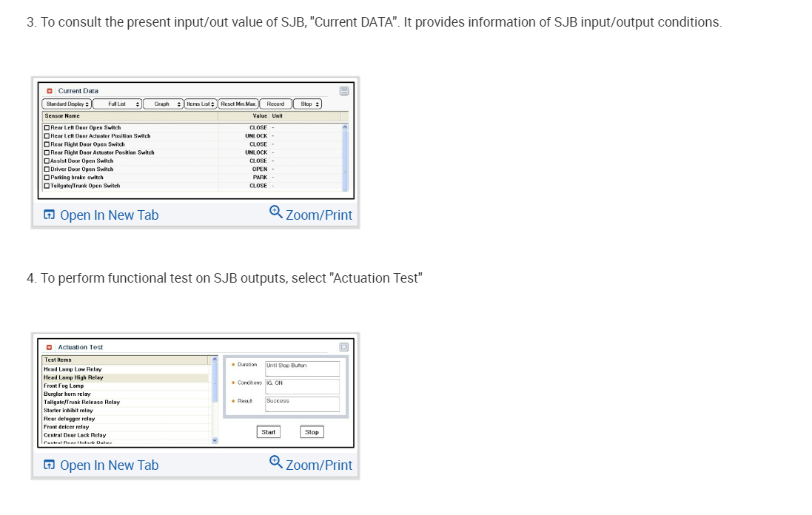Check Driver Door Open Switch checkbox
Image resolution: width=812 pixels, height=515 pixels.
(x=47, y=169)
